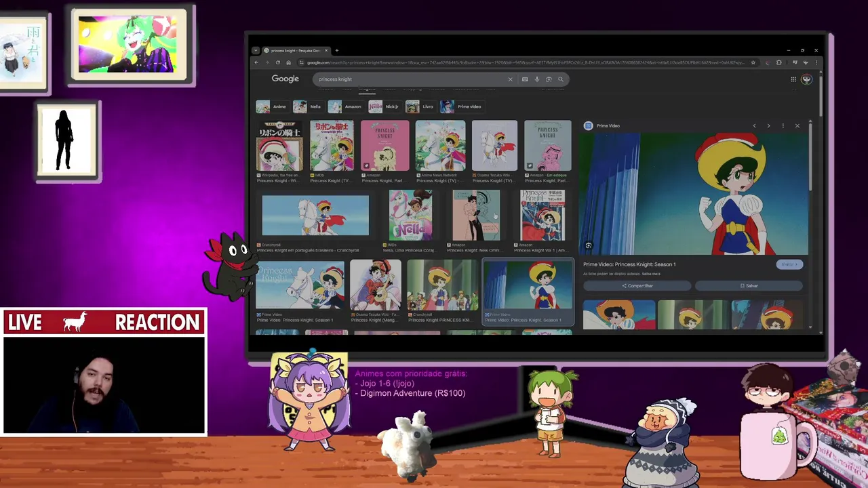
Task: Submit search with magnifier icon
Action: coord(560,79)
